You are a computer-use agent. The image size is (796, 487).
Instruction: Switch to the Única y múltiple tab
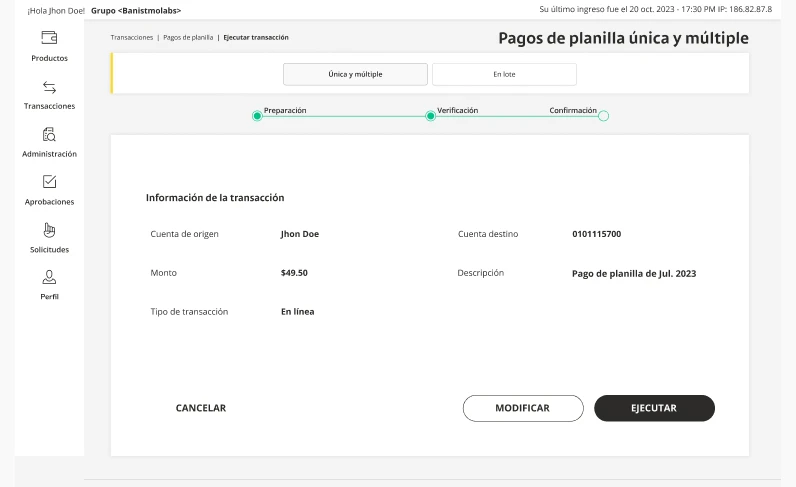(x=355, y=74)
